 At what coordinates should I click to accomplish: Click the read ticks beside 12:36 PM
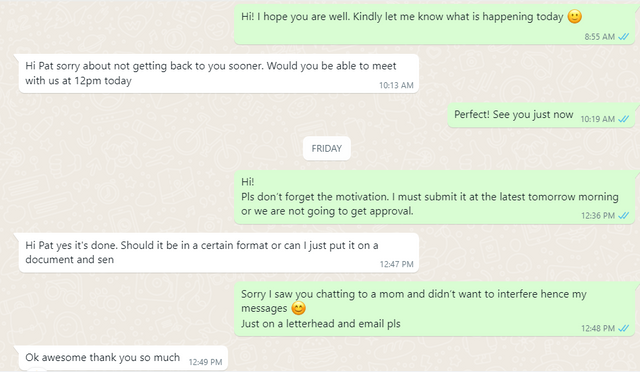pyautogui.click(x=623, y=216)
